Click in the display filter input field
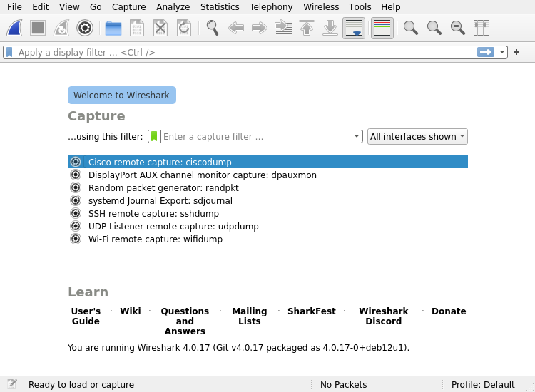The image size is (535, 392). (243, 52)
